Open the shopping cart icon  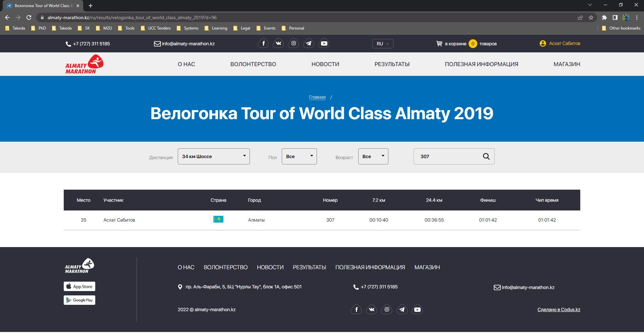click(439, 44)
